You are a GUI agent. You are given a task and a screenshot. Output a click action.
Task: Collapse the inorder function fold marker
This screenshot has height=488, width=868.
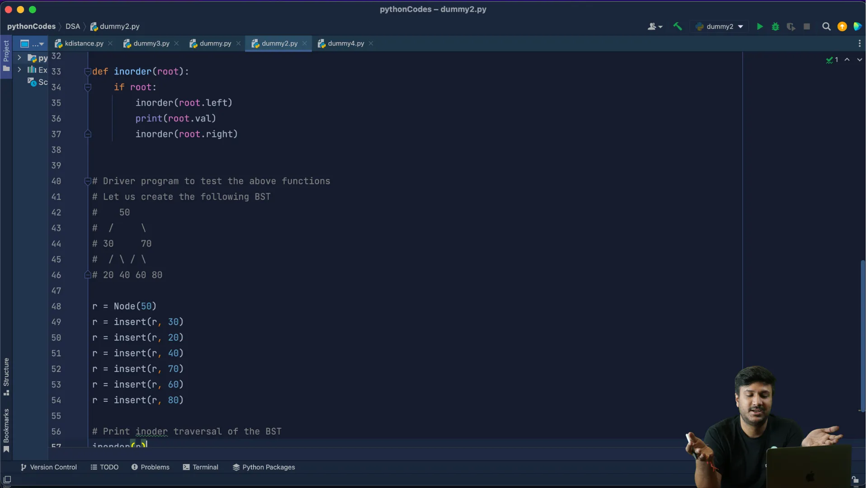88,71
